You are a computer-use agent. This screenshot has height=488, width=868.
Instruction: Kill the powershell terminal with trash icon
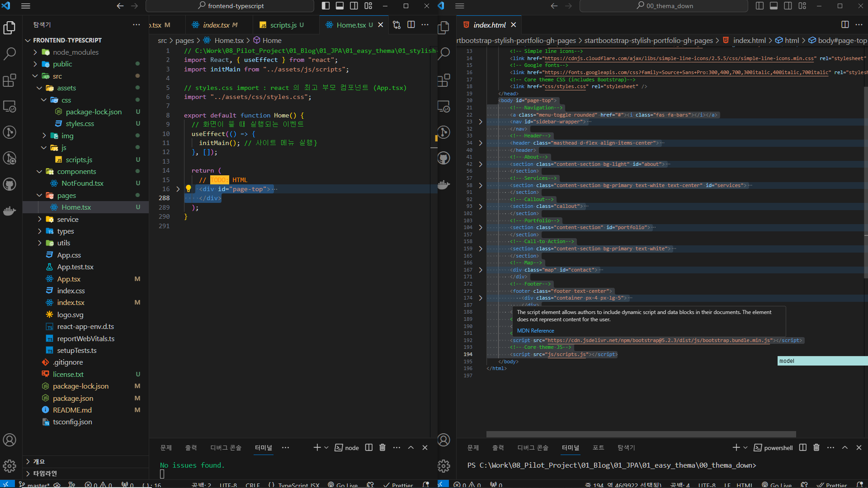point(816,447)
